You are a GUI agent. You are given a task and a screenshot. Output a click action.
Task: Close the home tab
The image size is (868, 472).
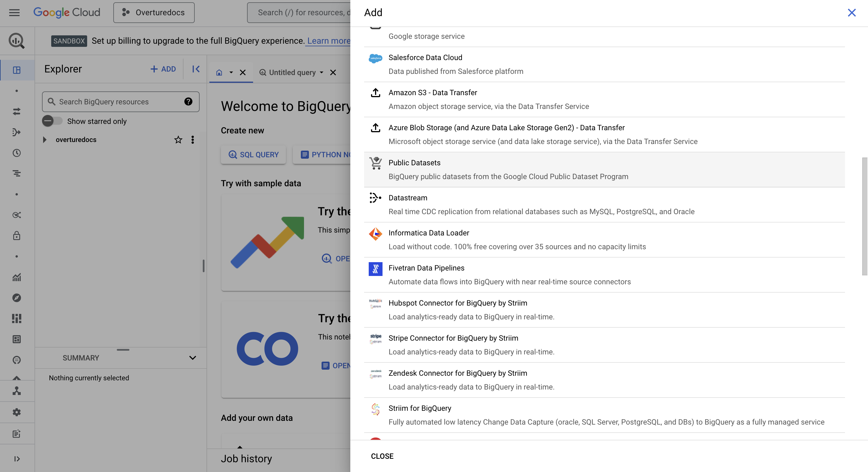click(x=243, y=72)
